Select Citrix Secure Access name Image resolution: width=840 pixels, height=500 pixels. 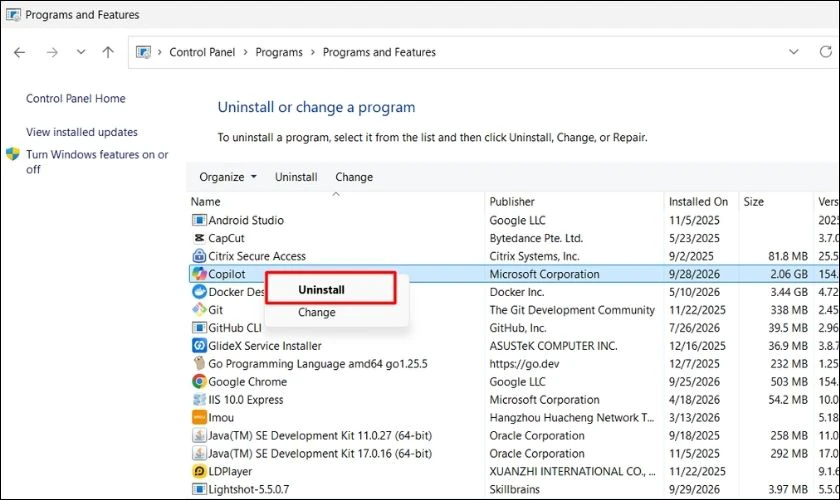pos(257,256)
